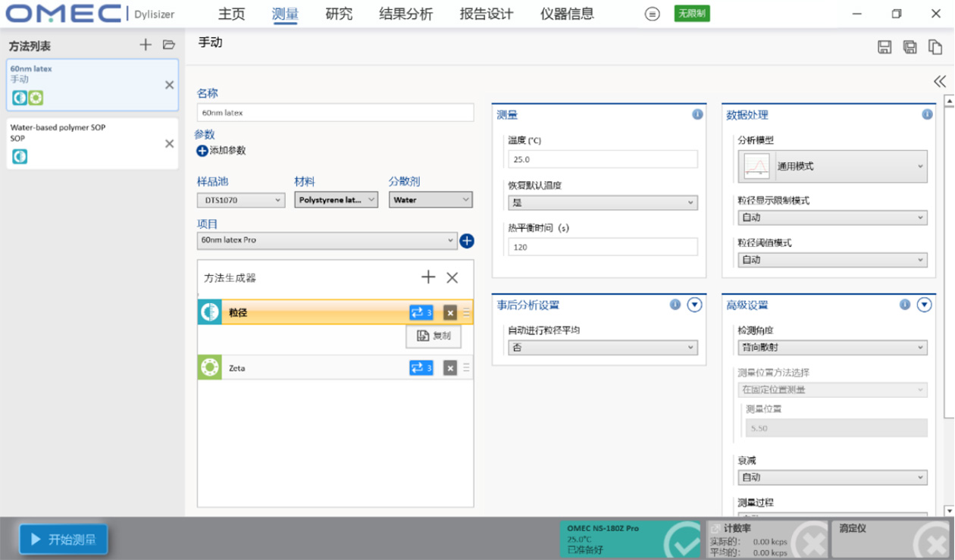The image size is (955, 560).
Task: Open the circular menu icon in the title bar
Action: [652, 14]
